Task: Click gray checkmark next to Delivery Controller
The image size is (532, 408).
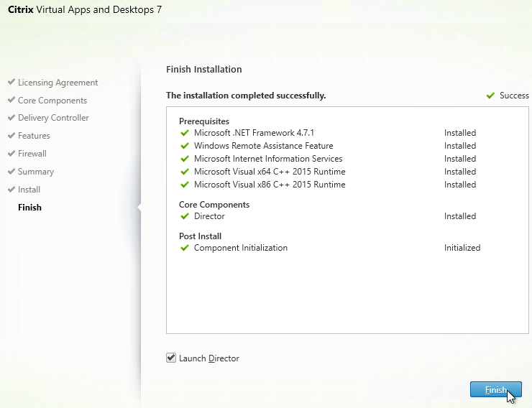Action: click(x=12, y=117)
